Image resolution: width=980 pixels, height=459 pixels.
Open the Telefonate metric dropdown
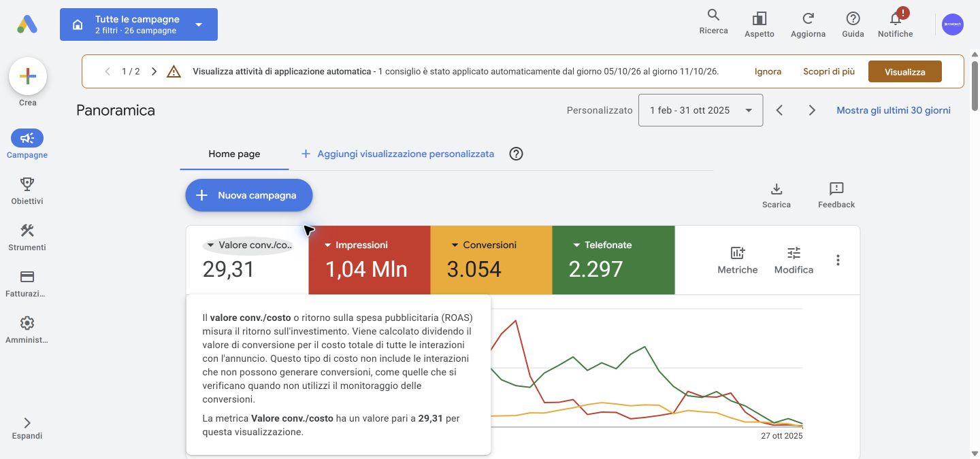click(x=602, y=245)
